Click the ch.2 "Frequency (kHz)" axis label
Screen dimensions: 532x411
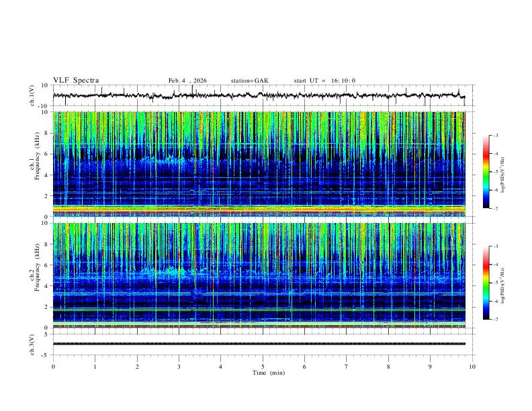tap(38, 267)
